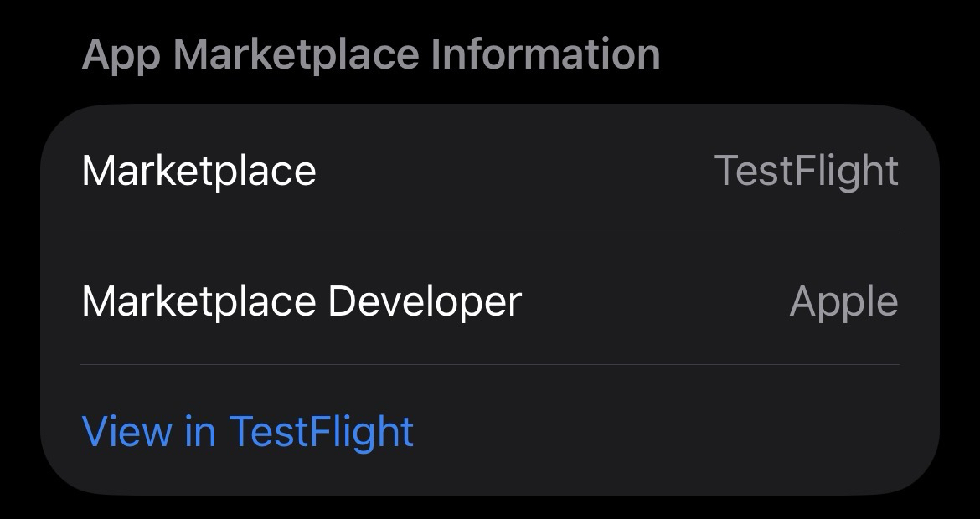The height and width of the screenshot is (519, 980).
Task: Select the Apple developer value
Action: point(843,301)
